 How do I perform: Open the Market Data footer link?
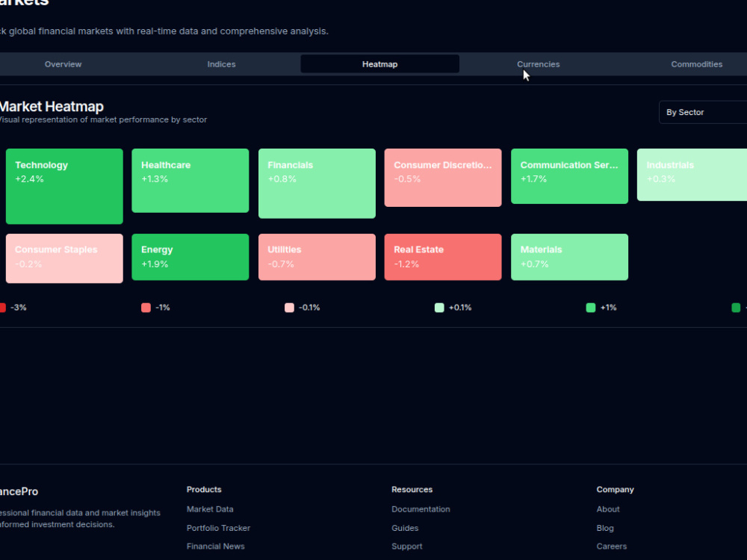[x=210, y=509]
